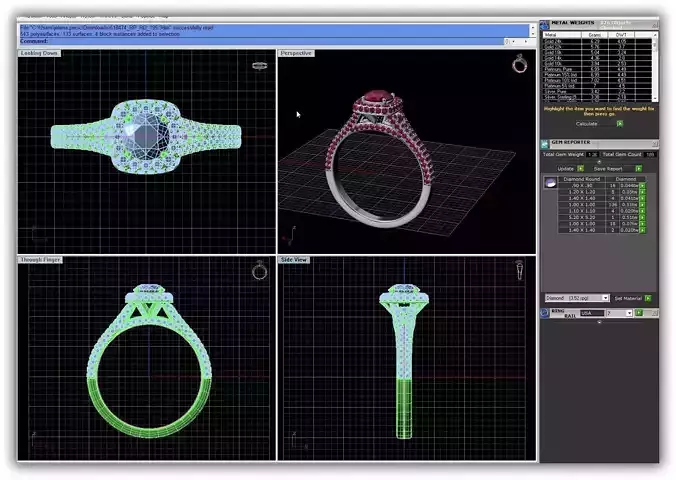Click the Grams column header
The height and width of the screenshot is (480, 676).
[x=595, y=35]
